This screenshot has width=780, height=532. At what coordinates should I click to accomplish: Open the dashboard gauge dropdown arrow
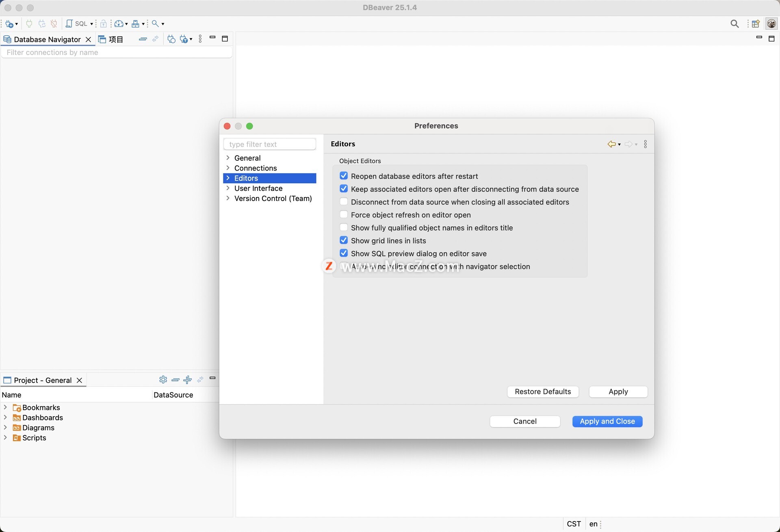[x=126, y=24]
